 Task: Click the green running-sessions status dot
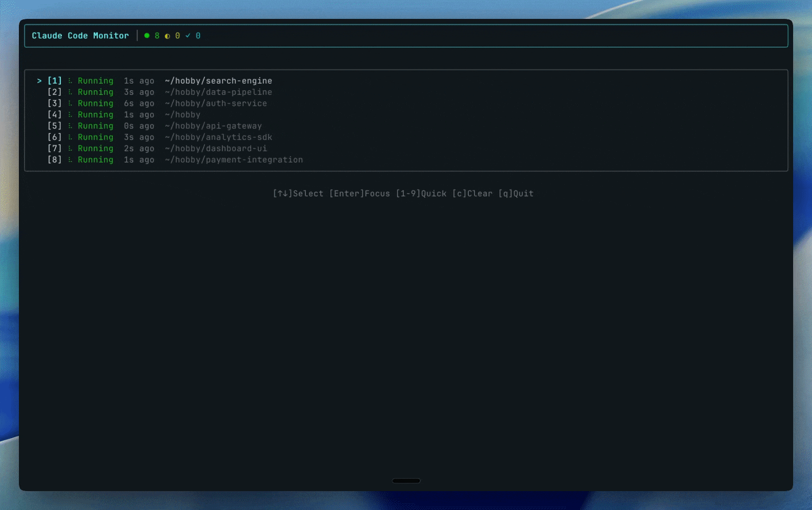pos(147,35)
